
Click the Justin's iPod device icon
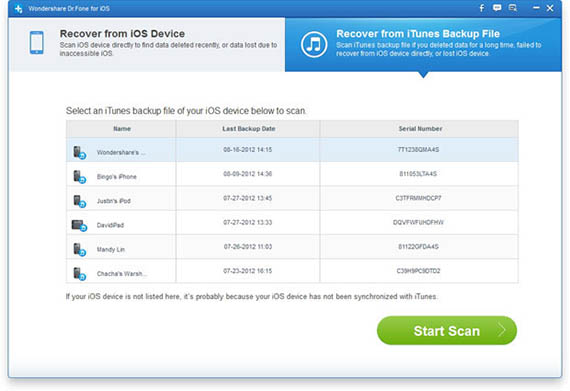79,201
